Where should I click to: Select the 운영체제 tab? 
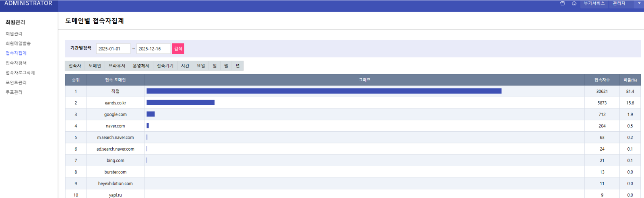[141, 66]
